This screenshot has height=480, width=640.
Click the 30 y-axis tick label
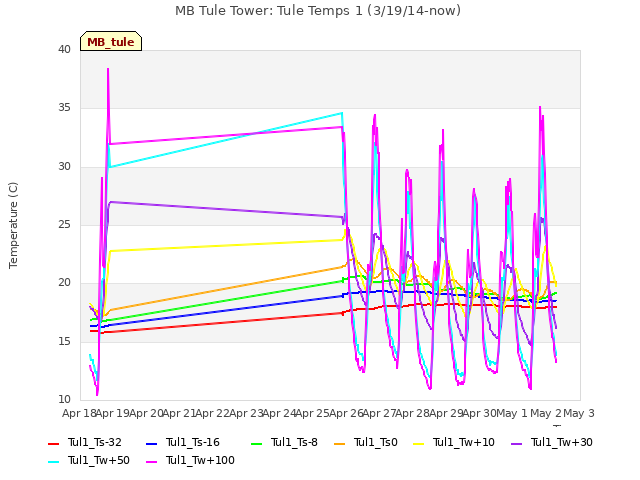64,167
